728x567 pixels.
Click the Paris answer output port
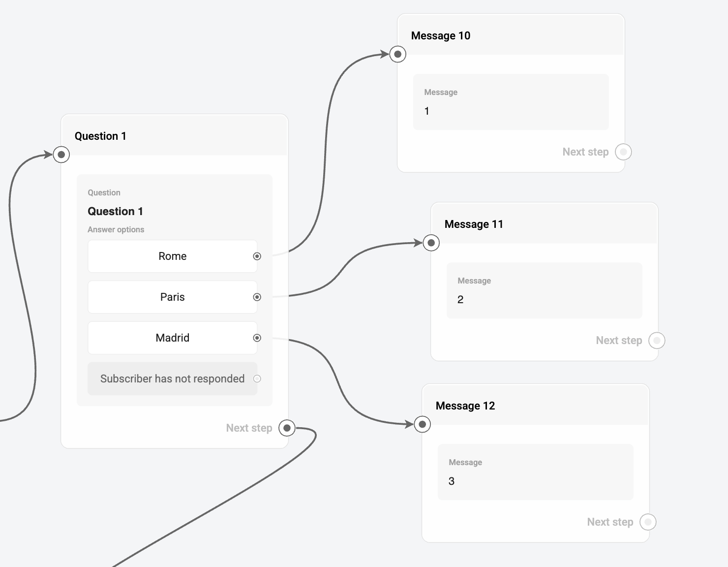(257, 297)
